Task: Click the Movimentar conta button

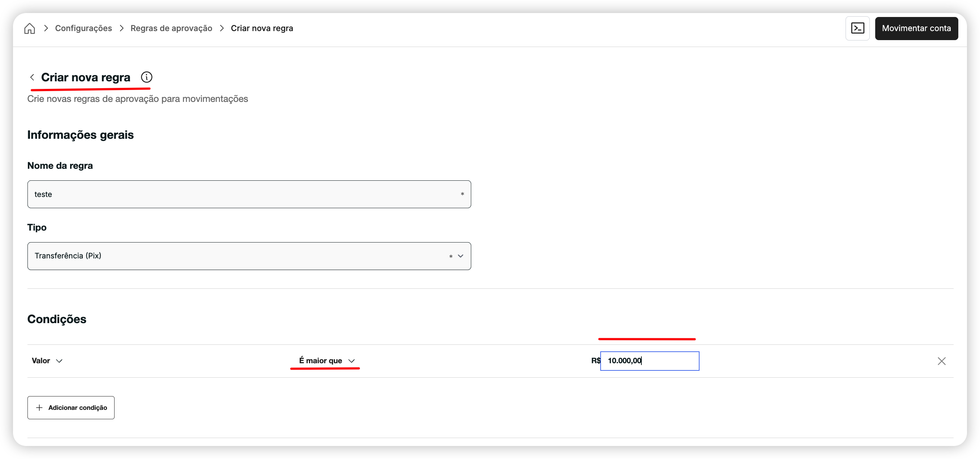Action: click(x=916, y=29)
